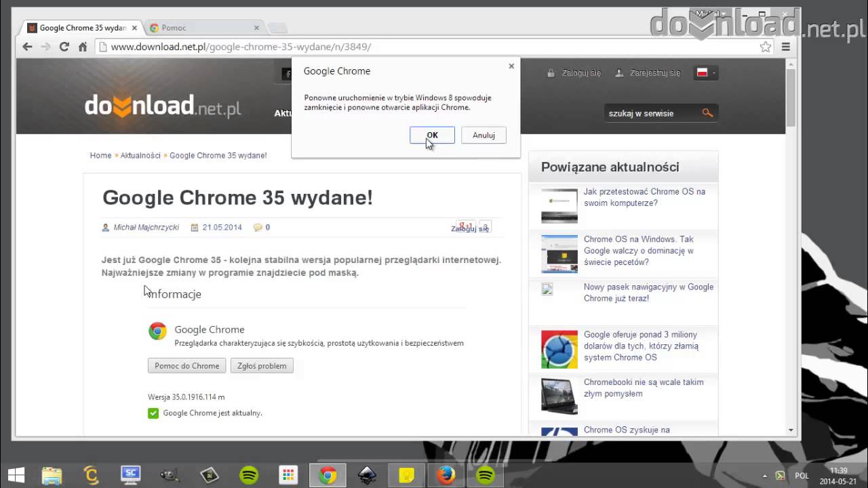Viewport: 868px width, 488px height.
Task: Click the Powiązane aktualności heading
Action: point(610,167)
